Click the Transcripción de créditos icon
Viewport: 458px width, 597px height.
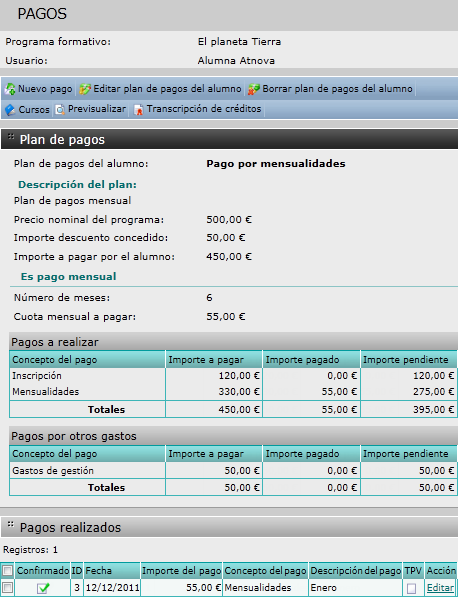coord(138,110)
